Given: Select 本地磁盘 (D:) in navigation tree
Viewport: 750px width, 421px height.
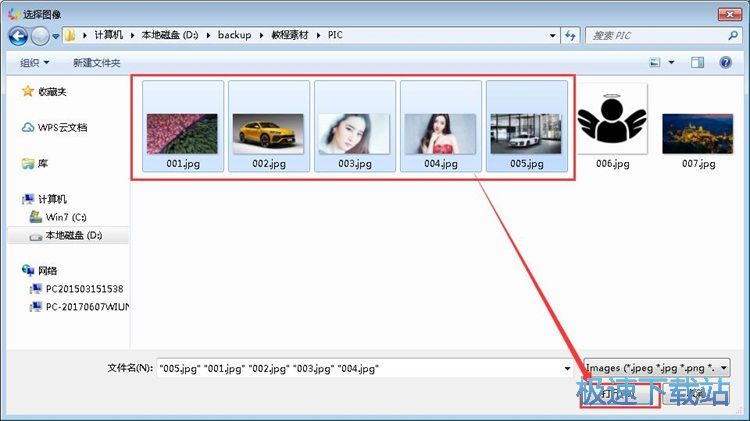Looking at the screenshot, I should 74,235.
